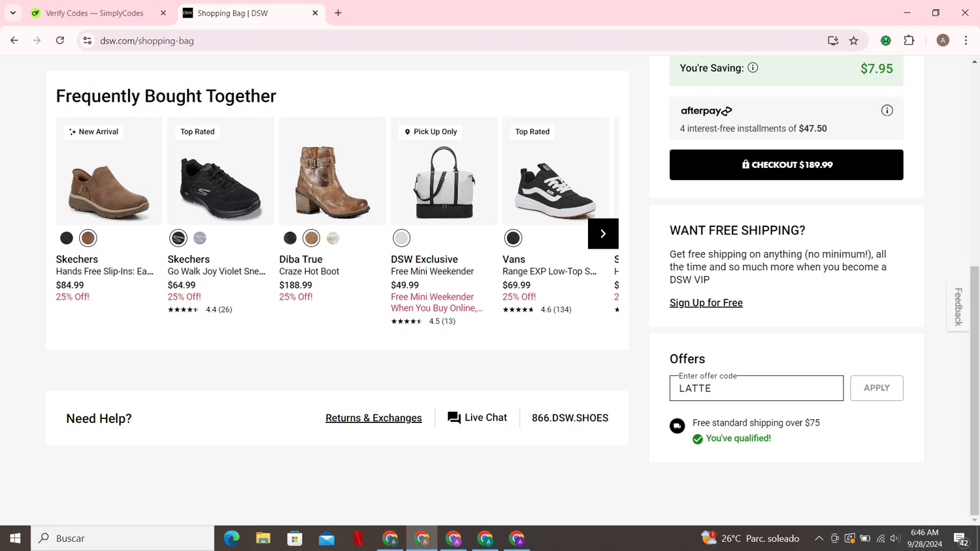Launch Microsoft Edge from the taskbar

click(x=231, y=538)
